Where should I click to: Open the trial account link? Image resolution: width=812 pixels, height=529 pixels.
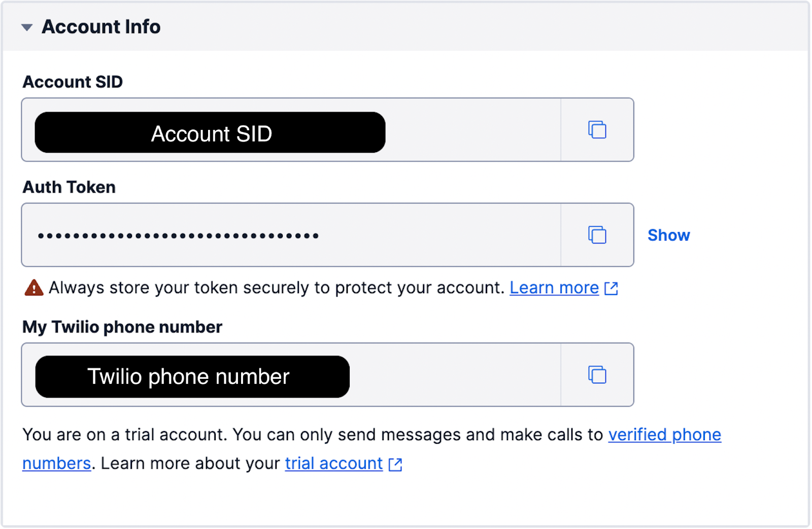click(333, 463)
